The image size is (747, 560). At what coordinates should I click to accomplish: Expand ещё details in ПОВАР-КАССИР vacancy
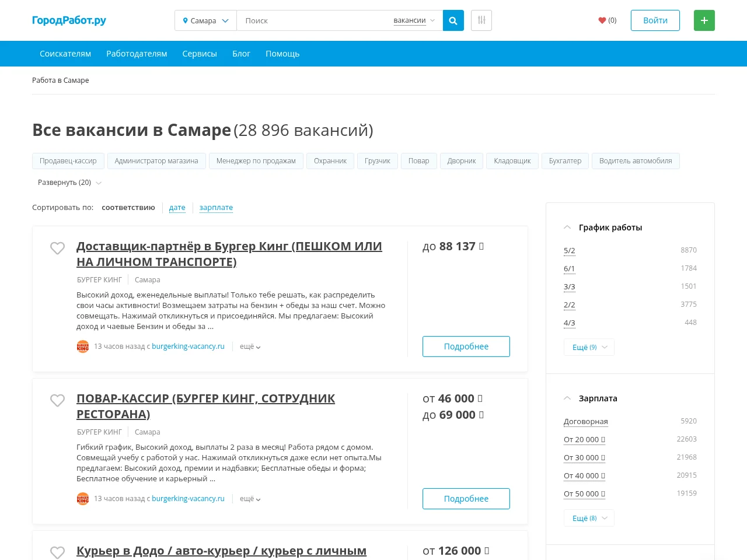250,499
